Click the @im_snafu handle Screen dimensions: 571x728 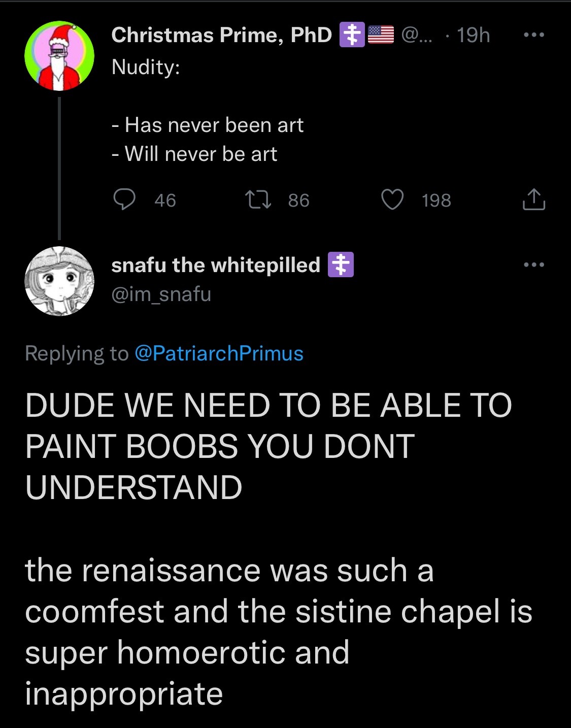point(161,294)
